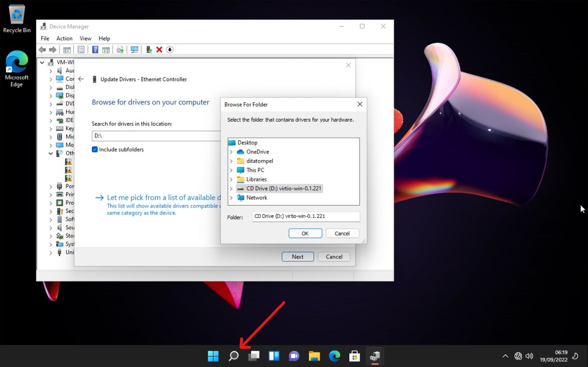588x367 pixels.
Task: Click Show/Hide Console Tree toolbar icon
Action: [67, 50]
